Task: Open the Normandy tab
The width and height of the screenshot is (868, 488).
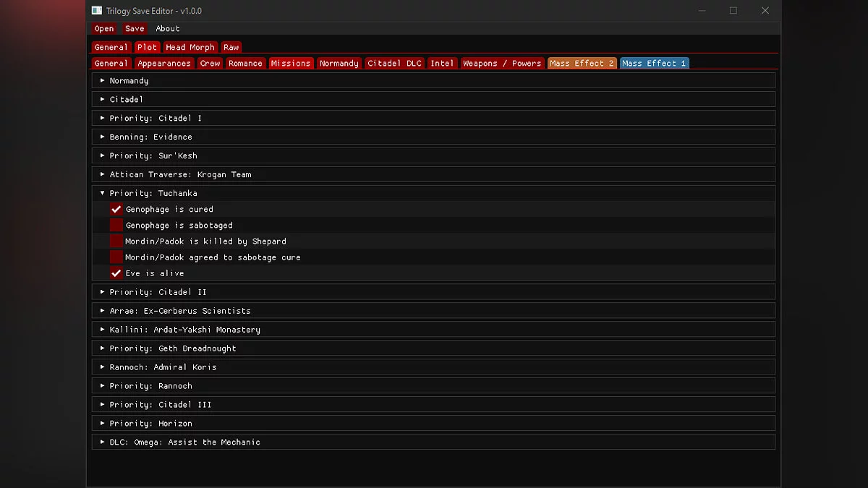Action: coord(339,63)
